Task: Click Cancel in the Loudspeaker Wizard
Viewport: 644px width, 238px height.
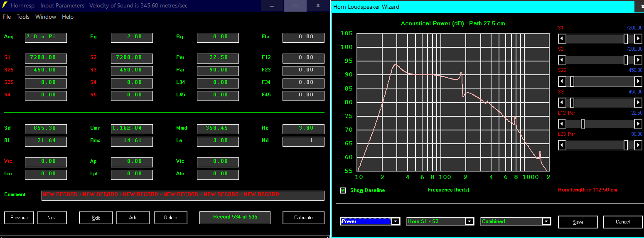Action: tap(622, 222)
